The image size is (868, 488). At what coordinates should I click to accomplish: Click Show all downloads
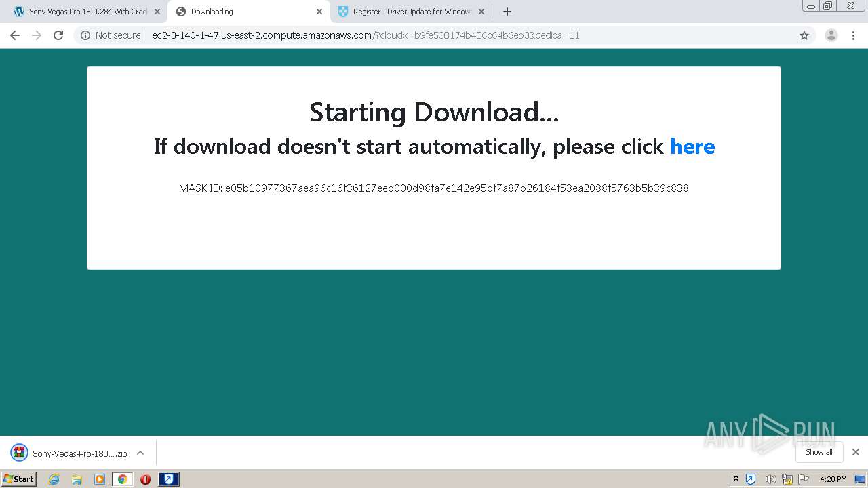819,452
